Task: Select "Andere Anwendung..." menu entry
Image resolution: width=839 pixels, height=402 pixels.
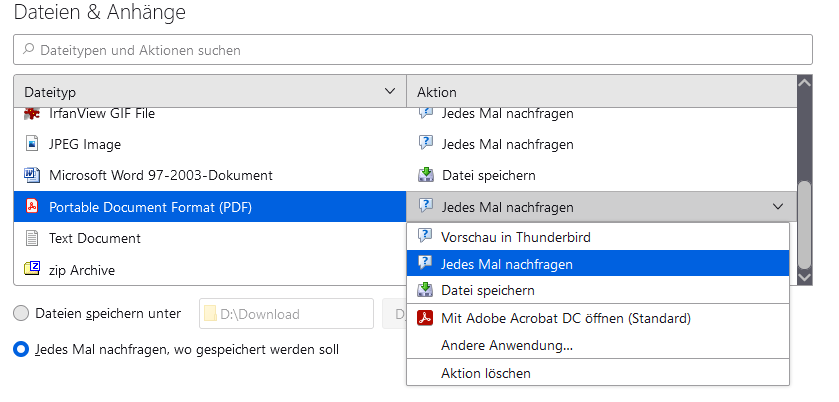Action: [507, 345]
